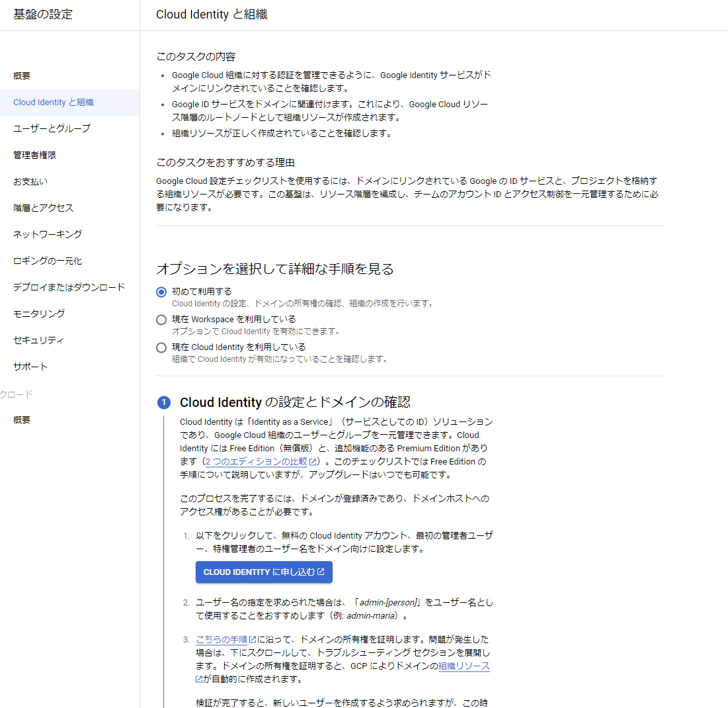Click the このタスクをおすすめする理由 heading
The image size is (728, 708).
click(225, 163)
